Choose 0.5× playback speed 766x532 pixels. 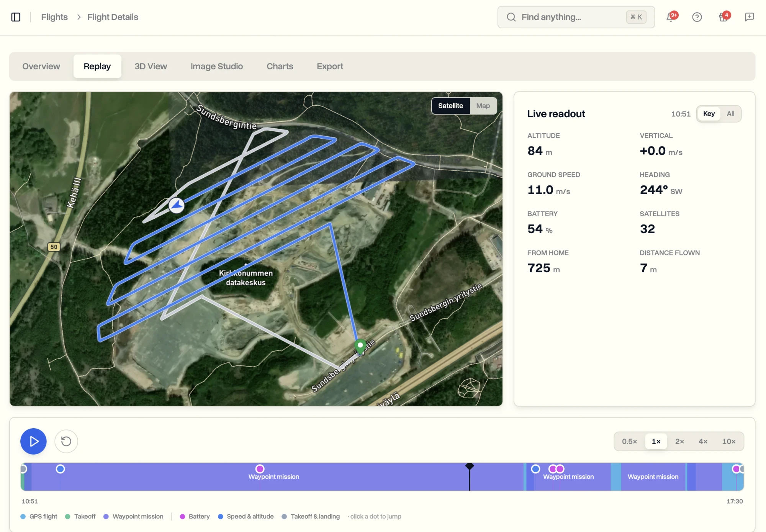630,441
